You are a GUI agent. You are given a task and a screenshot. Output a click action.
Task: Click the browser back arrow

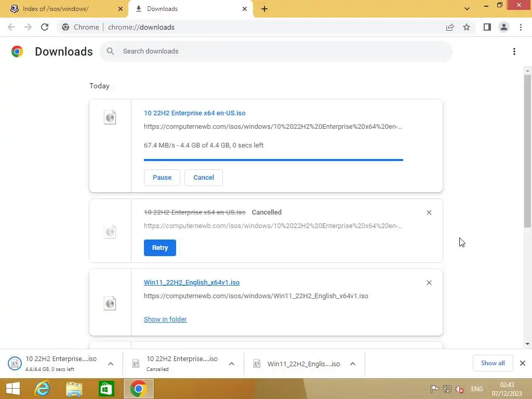click(11, 27)
